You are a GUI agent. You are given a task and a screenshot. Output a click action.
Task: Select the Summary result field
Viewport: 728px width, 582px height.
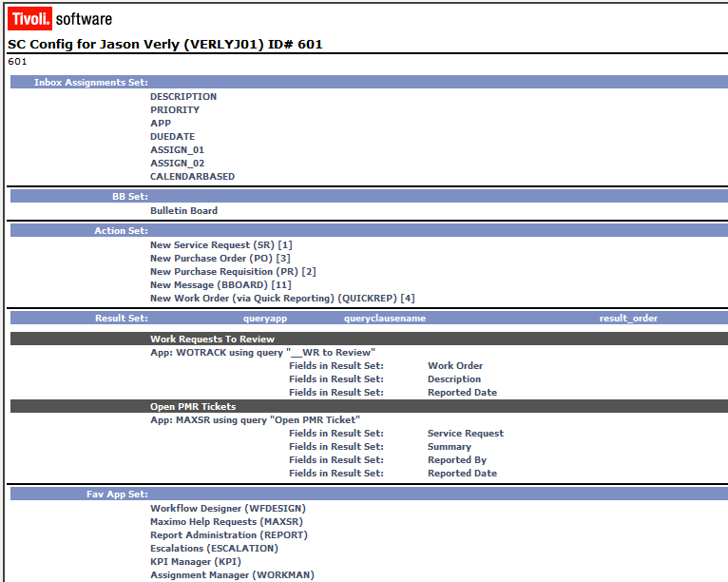[x=450, y=447]
